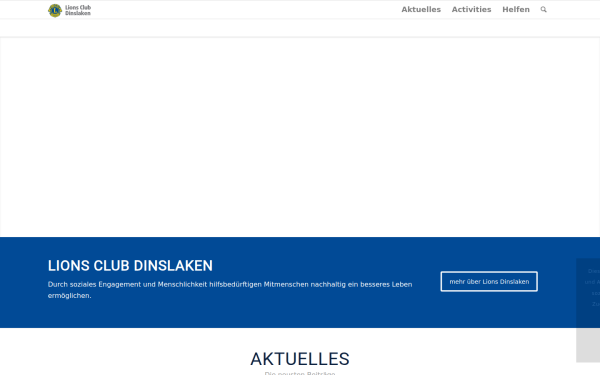Click the 'LIONS CLUB DINSLAKEN' heading
The image size is (600, 375).
point(130,266)
